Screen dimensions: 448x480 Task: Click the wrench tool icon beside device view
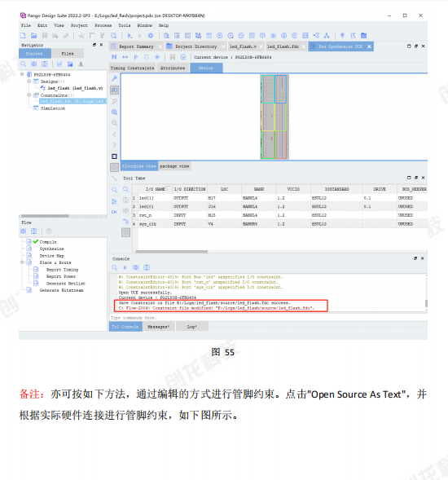pos(115,79)
